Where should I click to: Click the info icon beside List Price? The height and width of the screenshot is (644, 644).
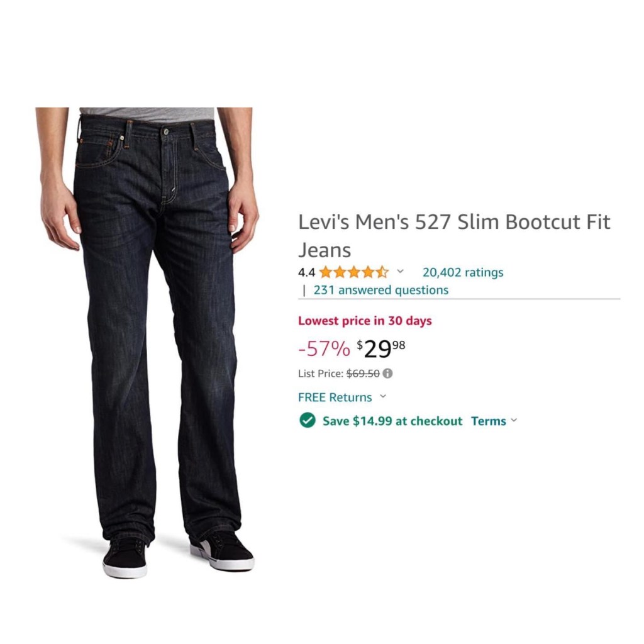click(x=387, y=374)
